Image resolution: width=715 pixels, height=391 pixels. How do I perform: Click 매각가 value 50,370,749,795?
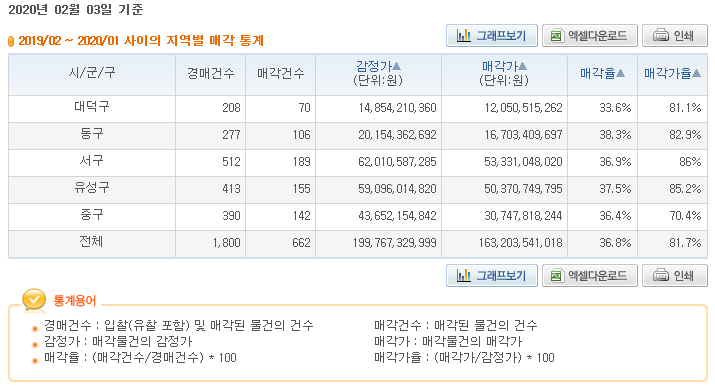tap(523, 188)
